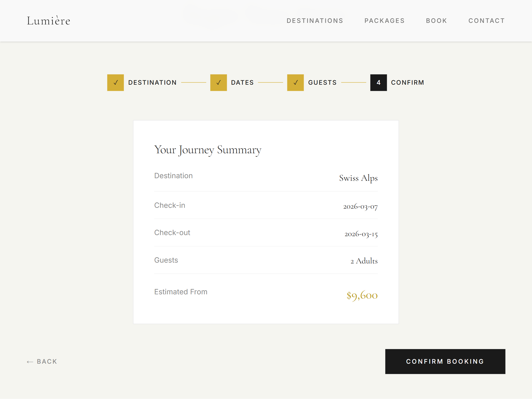Screen dimensions: 532x399
Task: Click the check-out date 2026-03-15
Action: [x=361, y=234]
